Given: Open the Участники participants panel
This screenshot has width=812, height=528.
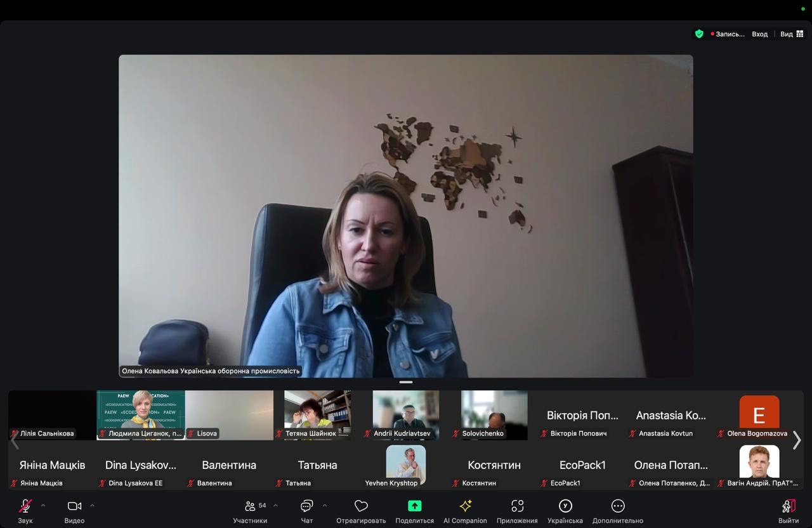Looking at the screenshot, I should (250, 506).
